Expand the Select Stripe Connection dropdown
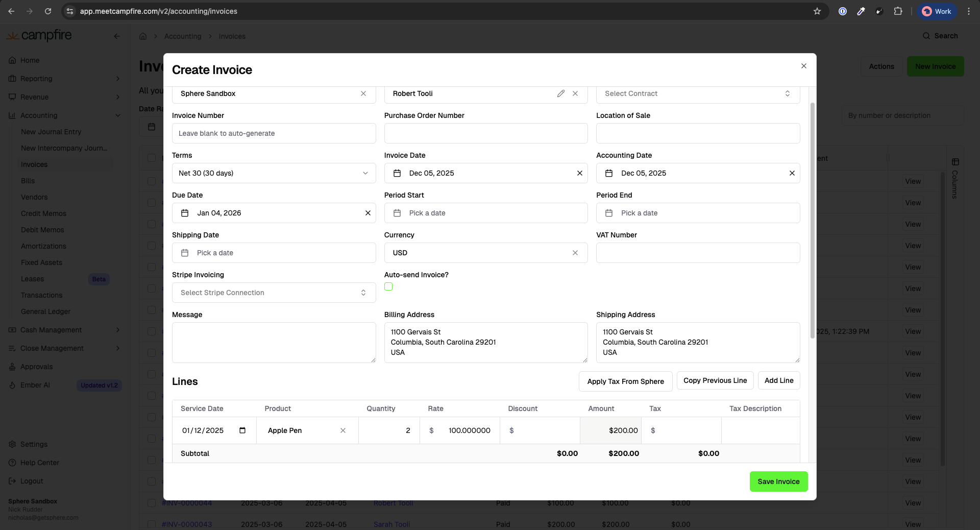The width and height of the screenshot is (980, 530). click(274, 293)
